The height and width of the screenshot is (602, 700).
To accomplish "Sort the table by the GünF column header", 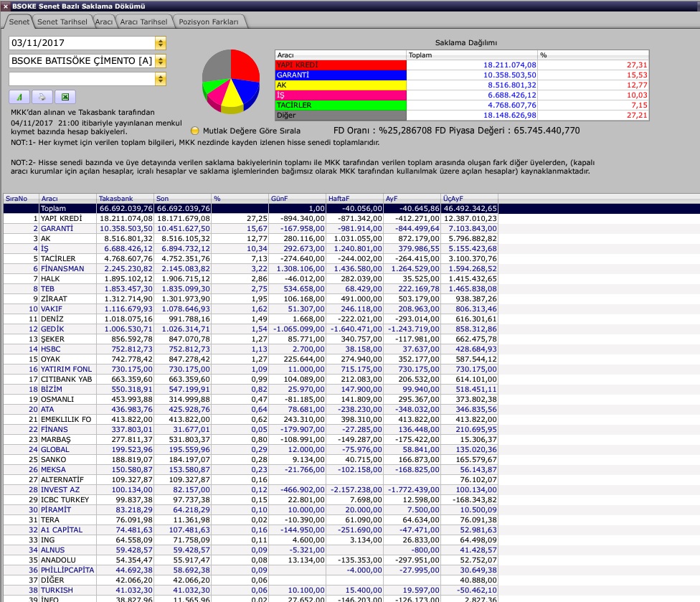I will [298, 199].
